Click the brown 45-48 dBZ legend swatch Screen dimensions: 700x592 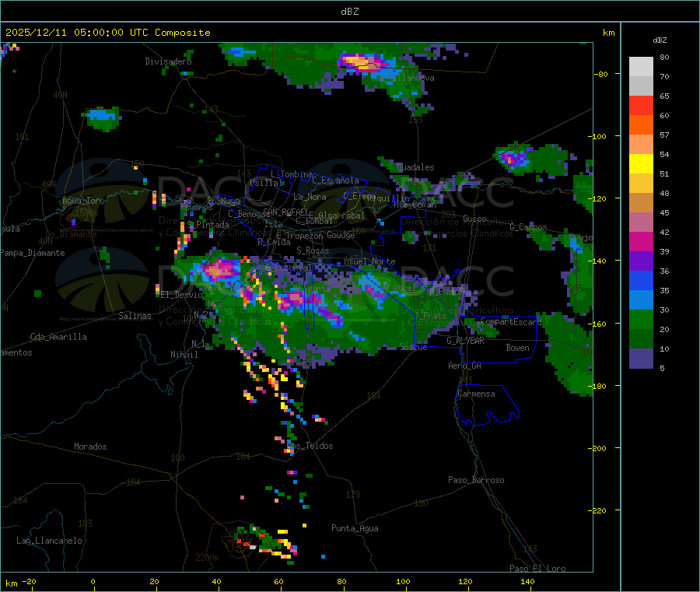click(x=641, y=203)
